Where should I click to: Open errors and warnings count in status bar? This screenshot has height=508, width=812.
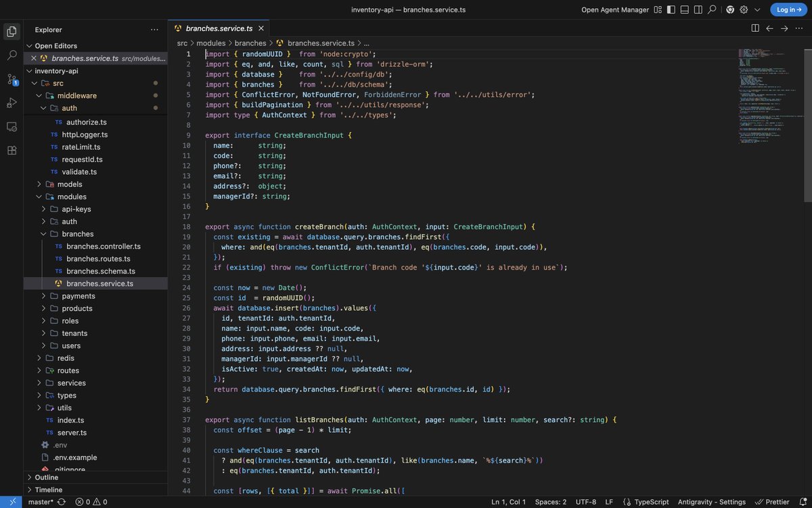[x=91, y=502]
